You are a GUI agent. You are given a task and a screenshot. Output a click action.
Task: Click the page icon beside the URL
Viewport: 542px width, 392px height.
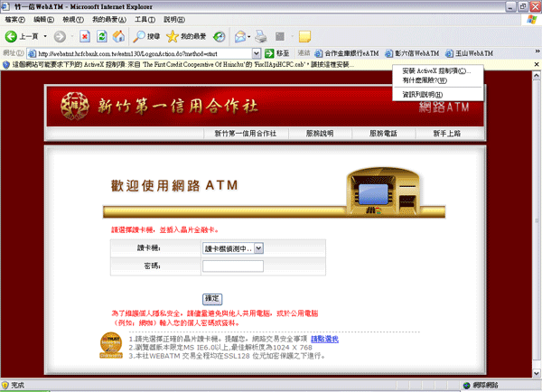32,53
